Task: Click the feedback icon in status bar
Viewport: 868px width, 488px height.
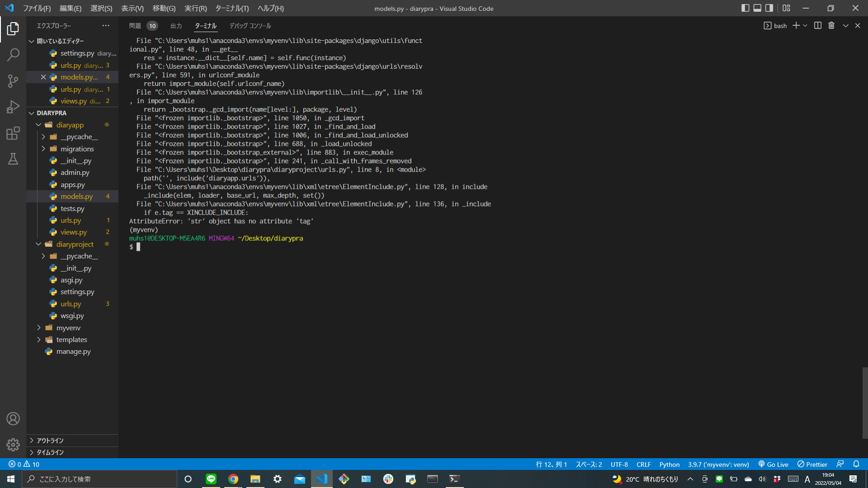Action: [840, 465]
